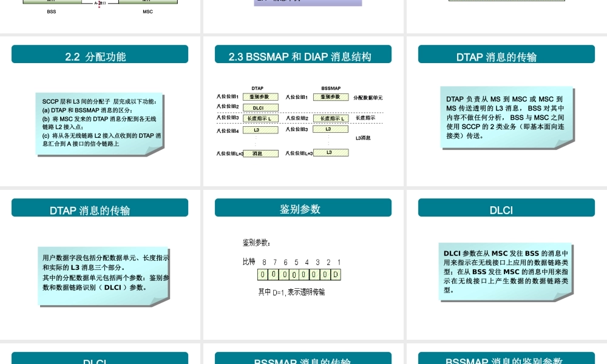This screenshot has height=364, width=607.
Task: Select the slide titled 2.3 BSSMAP 和 DIAP 消息结构
Action: pyautogui.click(x=303, y=112)
